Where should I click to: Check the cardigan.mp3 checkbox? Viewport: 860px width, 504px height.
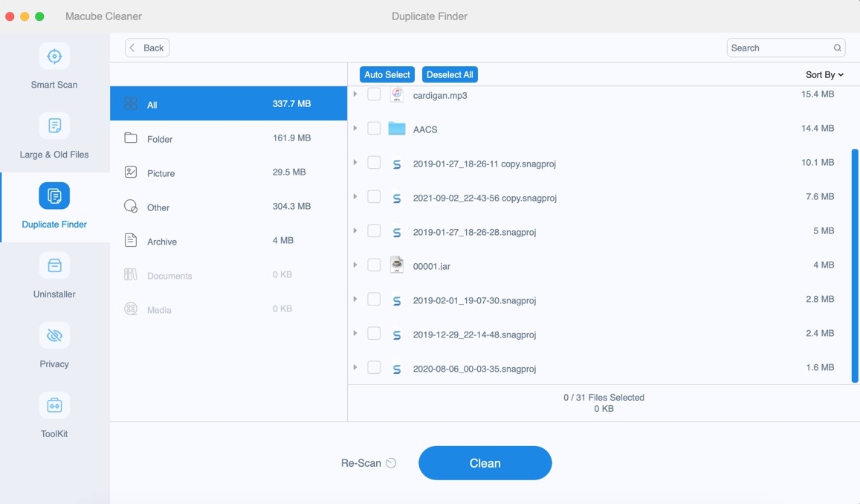coord(374,94)
